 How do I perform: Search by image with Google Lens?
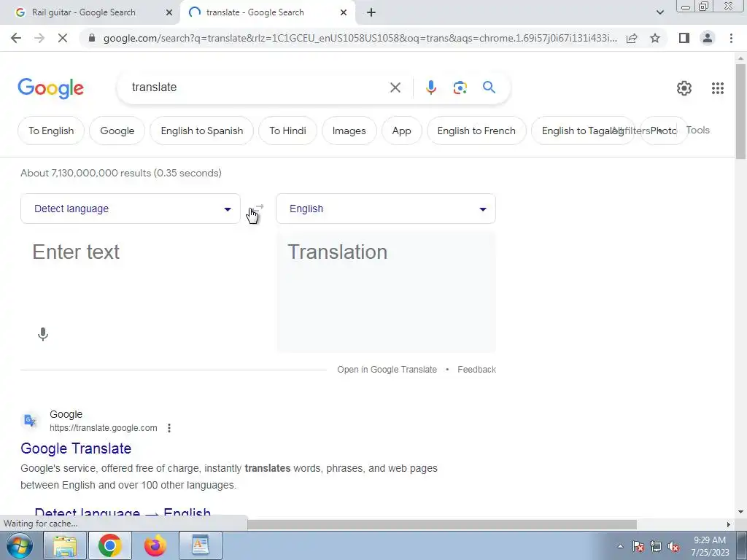[460, 87]
